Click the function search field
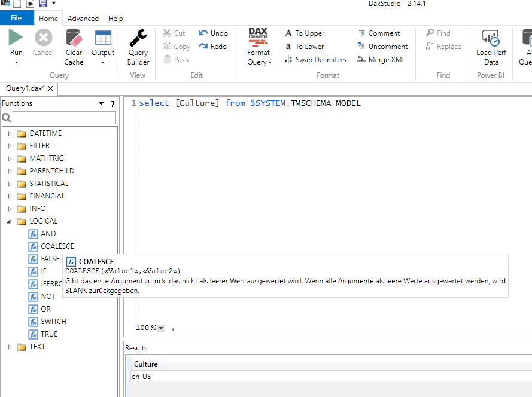The height and width of the screenshot is (397, 532). pyautogui.click(x=64, y=118)
